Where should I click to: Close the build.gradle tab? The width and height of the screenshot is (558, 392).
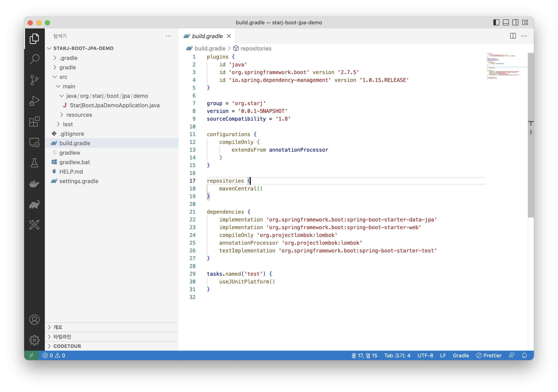[x=229, y=36]
